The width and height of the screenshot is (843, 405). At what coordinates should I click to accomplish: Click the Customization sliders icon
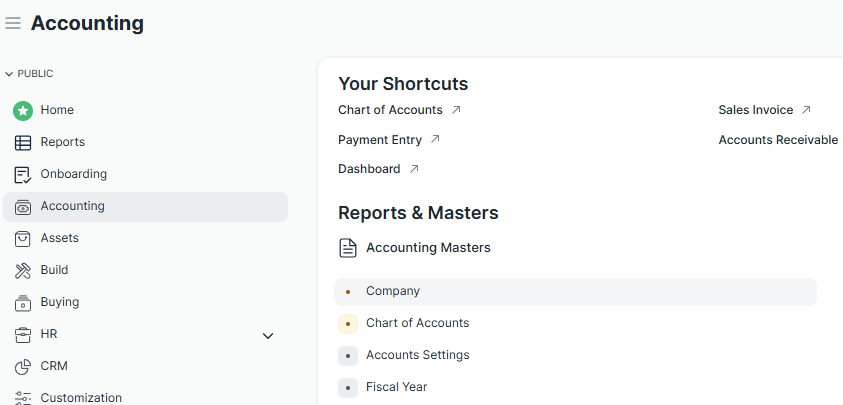click(x=23, y=397)
